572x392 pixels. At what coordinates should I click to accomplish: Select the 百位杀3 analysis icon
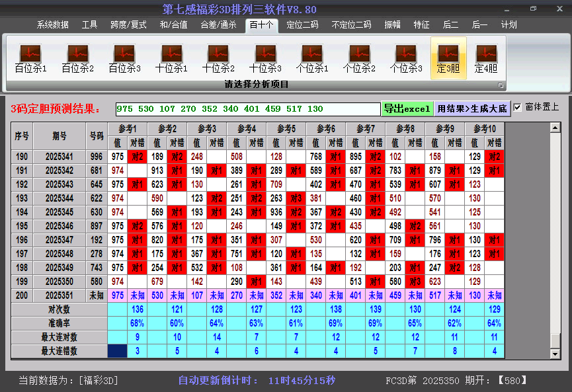pos(124,58)
